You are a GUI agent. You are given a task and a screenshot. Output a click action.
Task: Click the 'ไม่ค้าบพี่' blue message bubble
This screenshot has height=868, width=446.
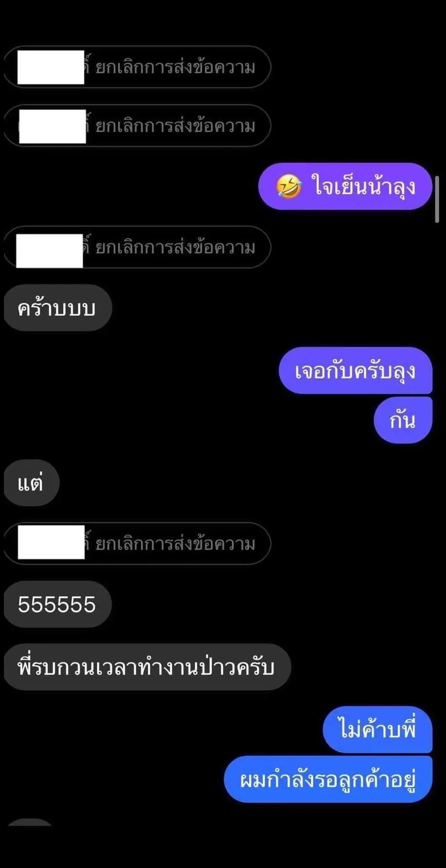coord(377,729)
